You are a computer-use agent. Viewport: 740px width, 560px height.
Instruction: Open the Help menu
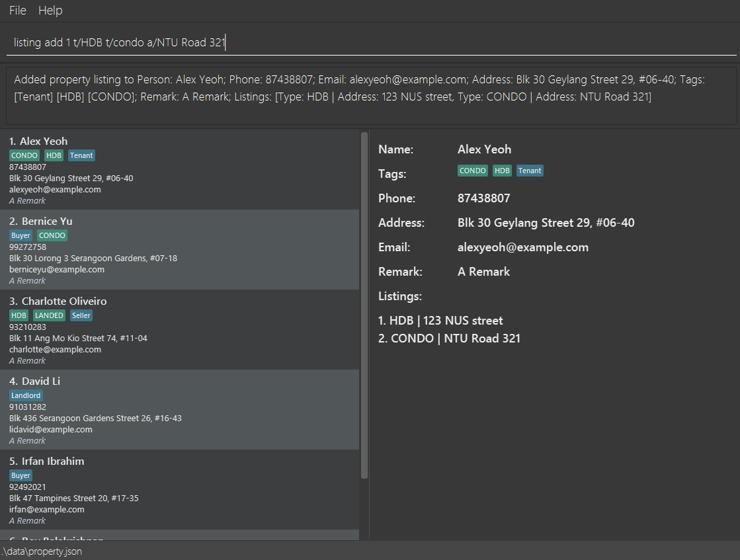pyautogui.click(x=50, y=11)
